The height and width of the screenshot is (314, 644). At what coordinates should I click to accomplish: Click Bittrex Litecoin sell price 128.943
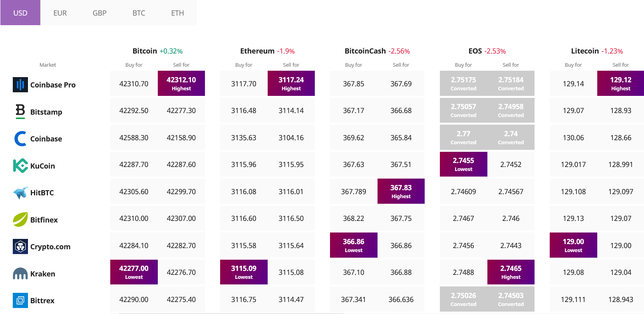(x=620, y=299)
